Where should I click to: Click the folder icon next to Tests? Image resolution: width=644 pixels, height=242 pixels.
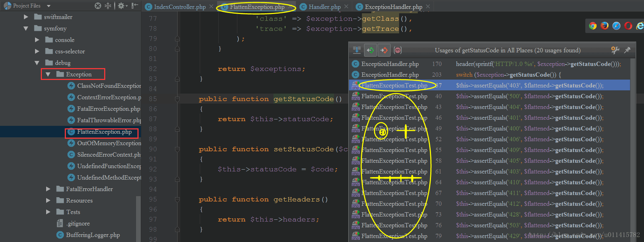tap(60, 212)
